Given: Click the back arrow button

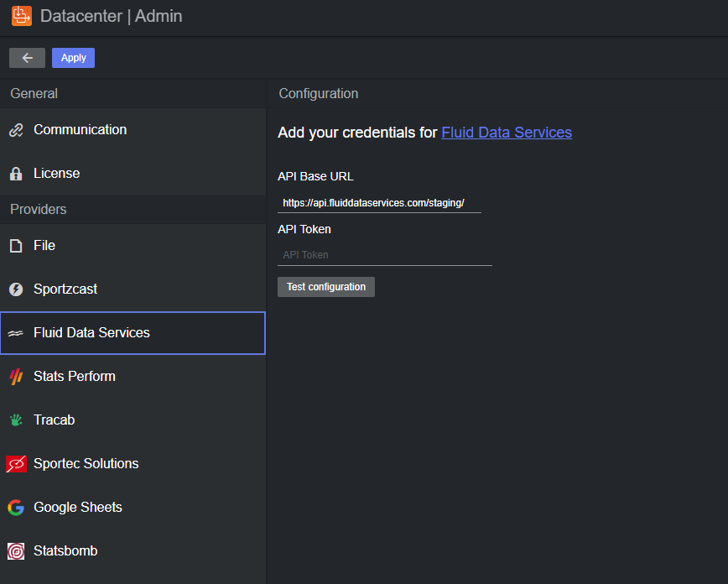Looking at the screenshot, I should [27, 58].
